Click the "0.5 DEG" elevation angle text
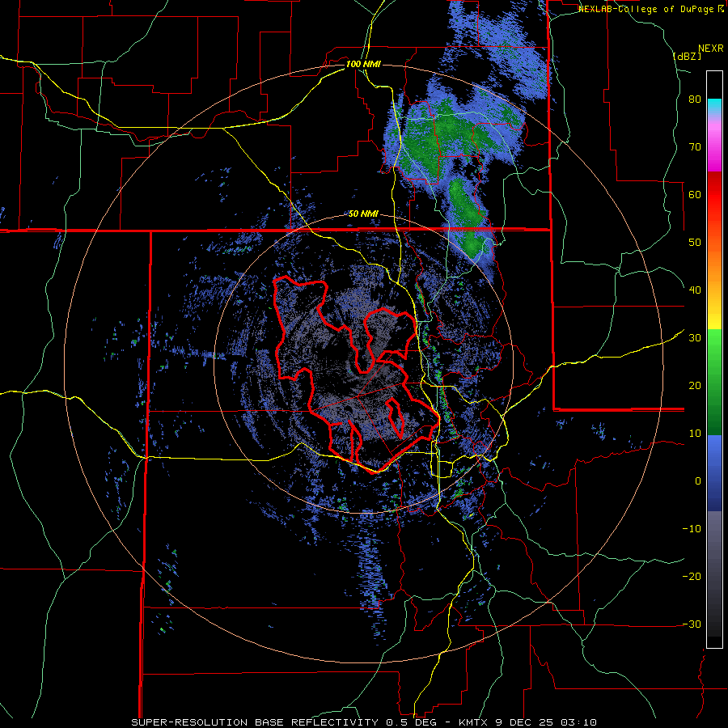Image resolution: width=728 pixels, height=728 pixels. [413, 722]
